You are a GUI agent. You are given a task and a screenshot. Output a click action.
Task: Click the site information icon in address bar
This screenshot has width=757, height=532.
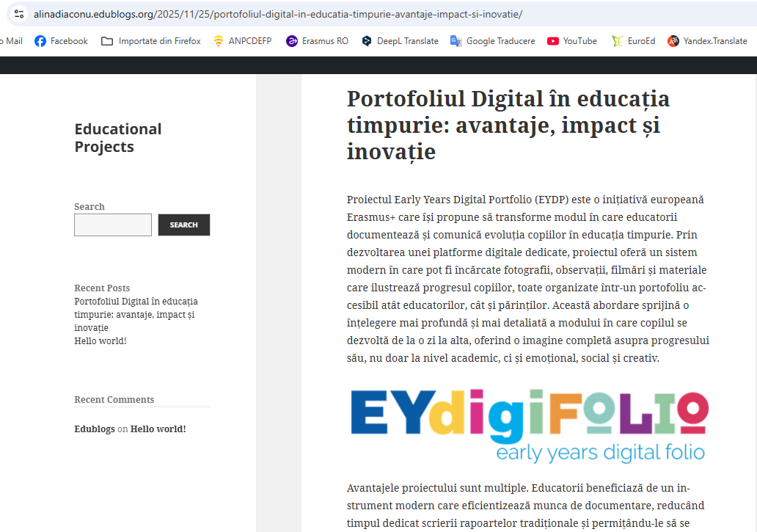coord(19,14)
